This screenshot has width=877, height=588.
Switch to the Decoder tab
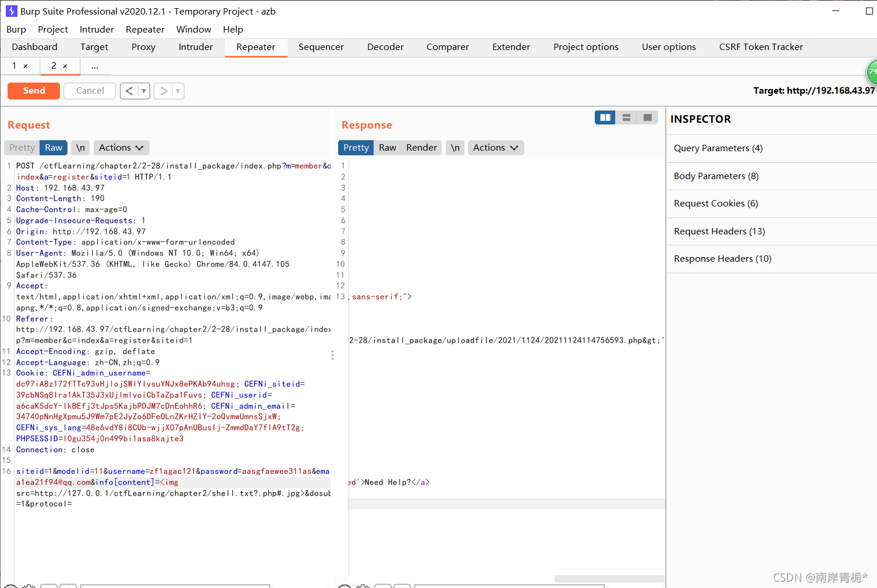pyautogui.click(x=385, y=47)
